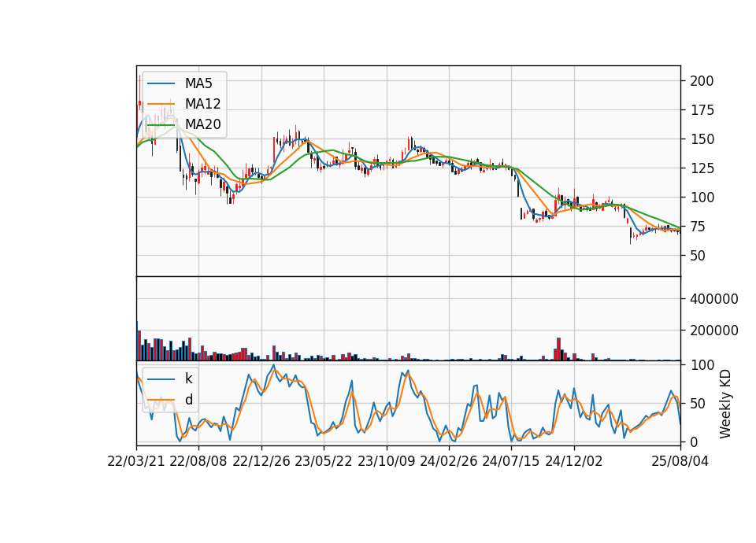The height and width of the screenshot is (543, 756).
Task: Click the 200 price axis label
Action: point(702,81)
